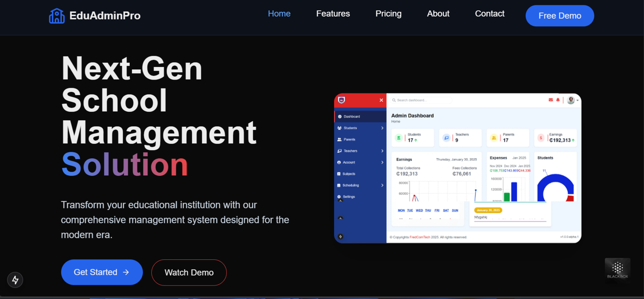Click the Search dashboard input field
This screenshot has height=299, width=644.
point(421,100)
